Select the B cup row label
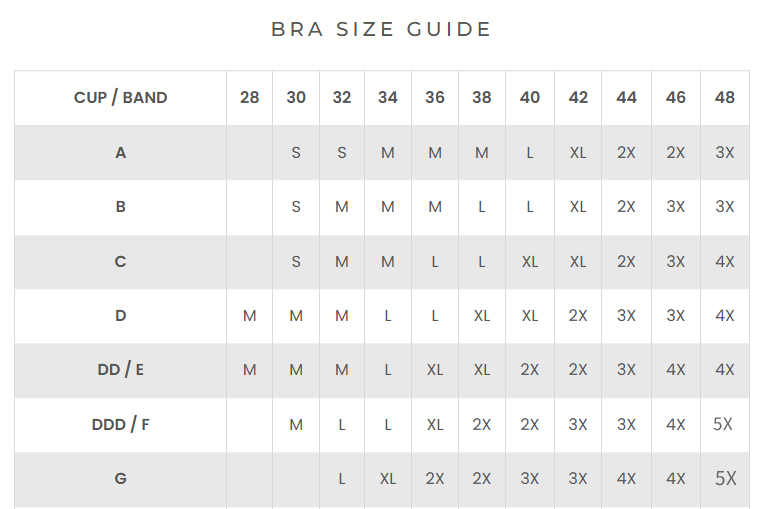The height and width of the screenshot is (509, 758). pos(120,207)
